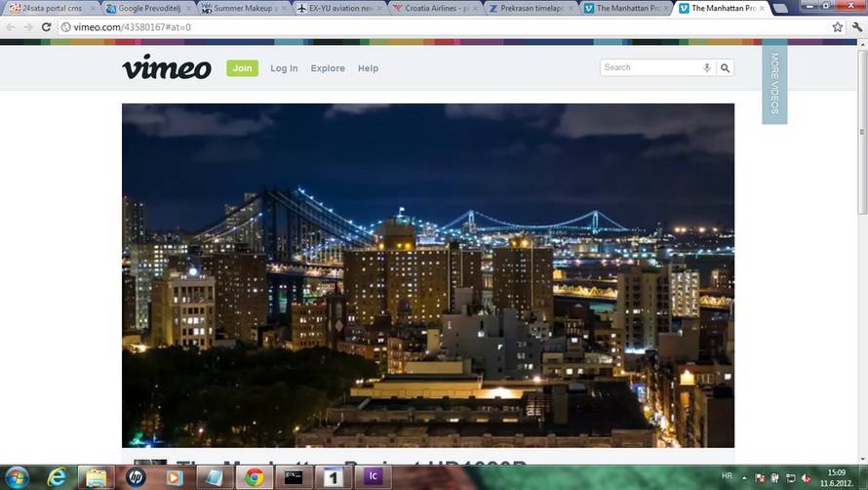
Task: Open the More Videos side tab
Action: coord(774,83)
